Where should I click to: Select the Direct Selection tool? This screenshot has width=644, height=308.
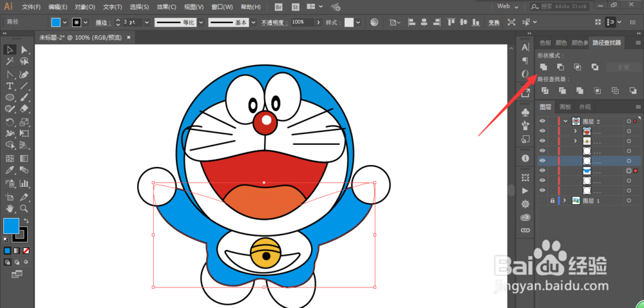pos(24,50)
